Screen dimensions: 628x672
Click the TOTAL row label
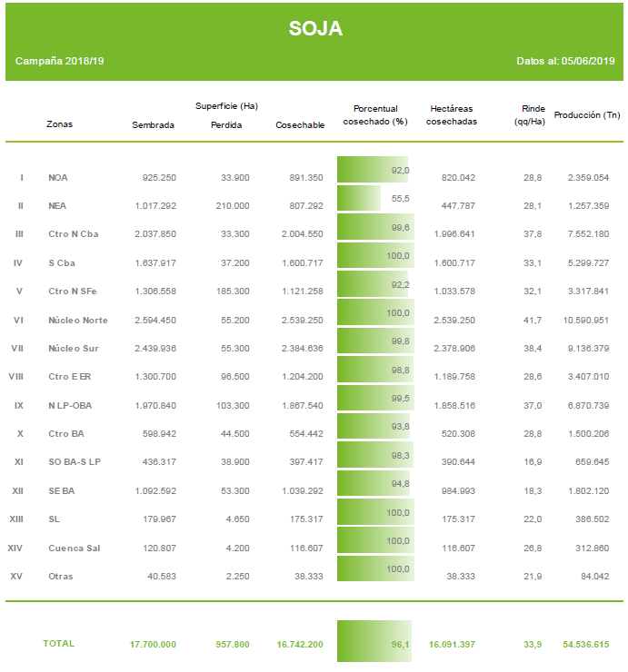pos(59,644)
